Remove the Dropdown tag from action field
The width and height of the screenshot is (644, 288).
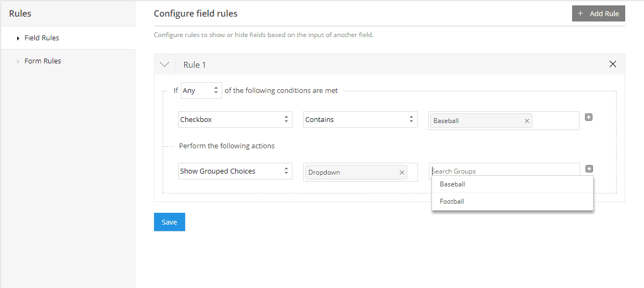[x=402, y=172]
